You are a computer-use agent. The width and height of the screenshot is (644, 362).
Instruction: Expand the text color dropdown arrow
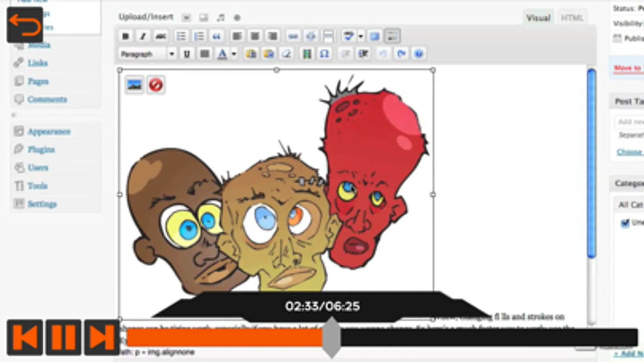pyautogui.click(x=234, y=54)
